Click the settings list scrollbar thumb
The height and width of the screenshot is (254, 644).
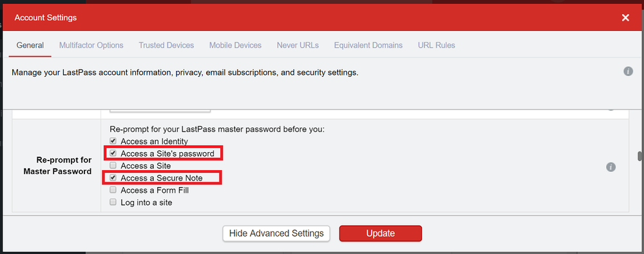[x=639, y=157]
